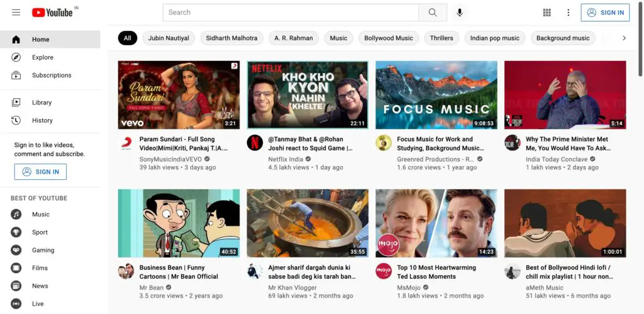Click the News icon in sidebar
644x314 pixels.
click(16, 286)
